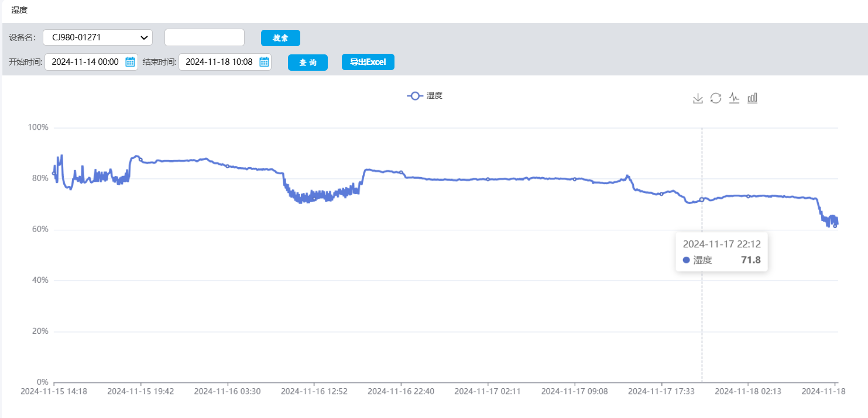The width and height of the screenshot is (868, 418).
Task: Click data point marker at 2024-11-16 03:30
Action: (x=228, y=166)
